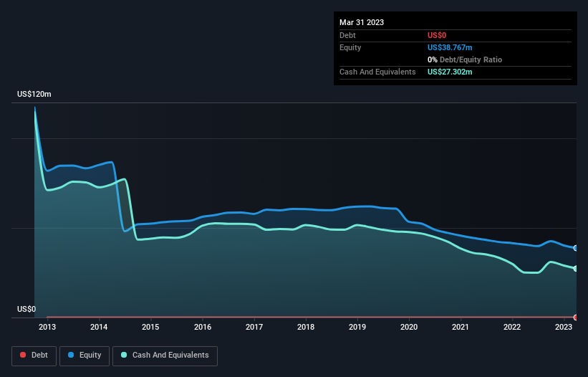The image size is (588, 377).
Task: Click the red Debt legend dot
Action: click(x=23, y=355)
